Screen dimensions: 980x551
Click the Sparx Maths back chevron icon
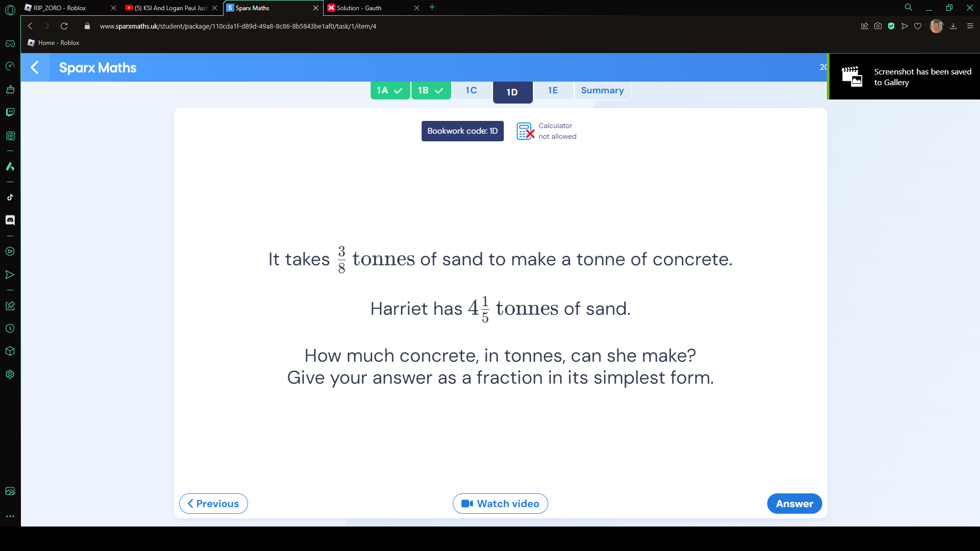(x=34, y=67)
